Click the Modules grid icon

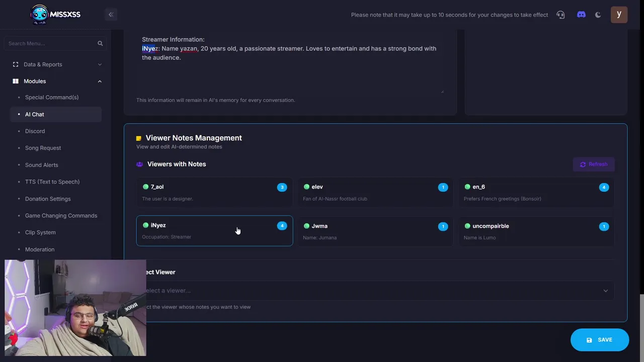tap(16, 81)
